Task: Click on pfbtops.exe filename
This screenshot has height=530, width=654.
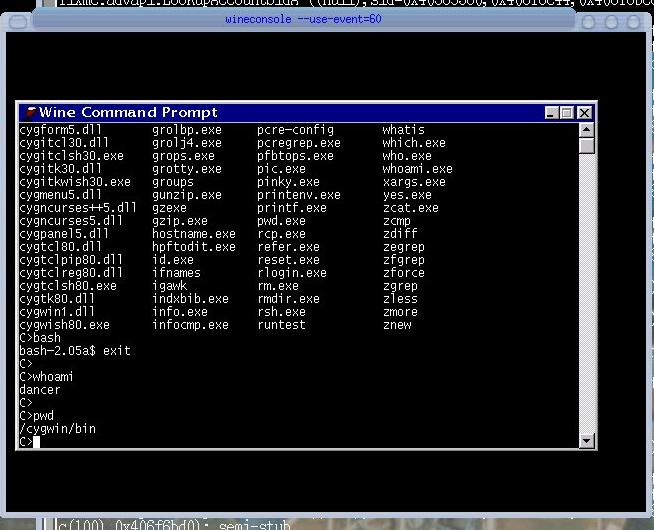Action: pyautogui.click(x=295, y=156)
